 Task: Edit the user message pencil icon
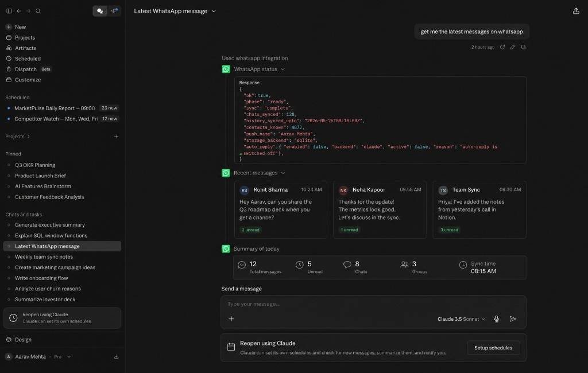[513, 47]
